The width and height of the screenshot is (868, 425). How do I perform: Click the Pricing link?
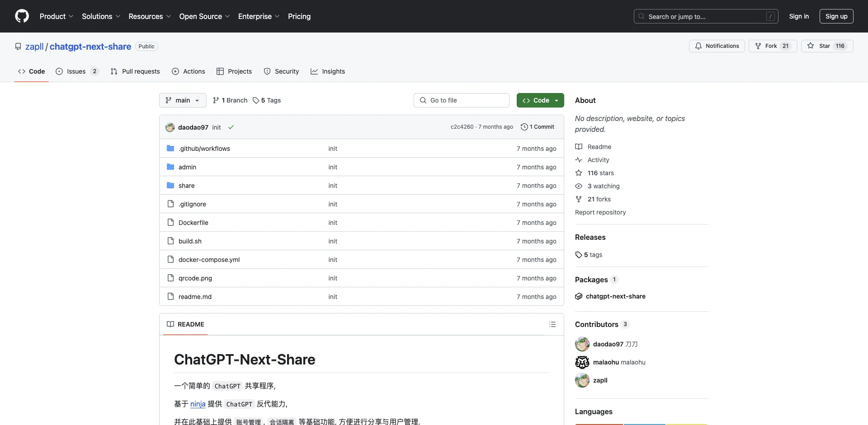coord(299,16)
